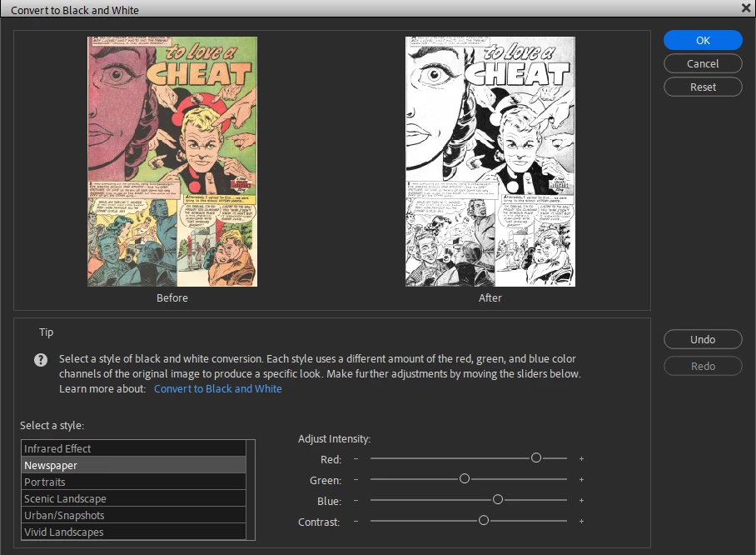The image size is (756, 555).
Task: Decrease Green with its minus icon
Action: [356, 479]
